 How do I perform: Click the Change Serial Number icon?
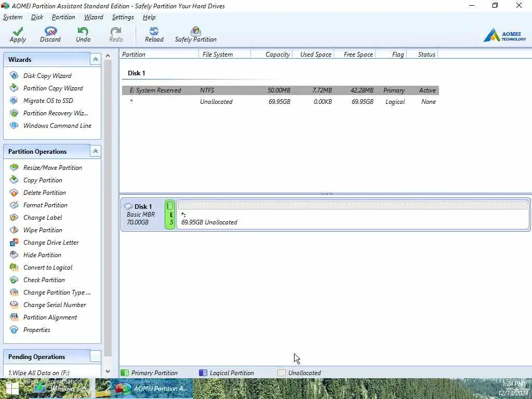pos(14,304)
